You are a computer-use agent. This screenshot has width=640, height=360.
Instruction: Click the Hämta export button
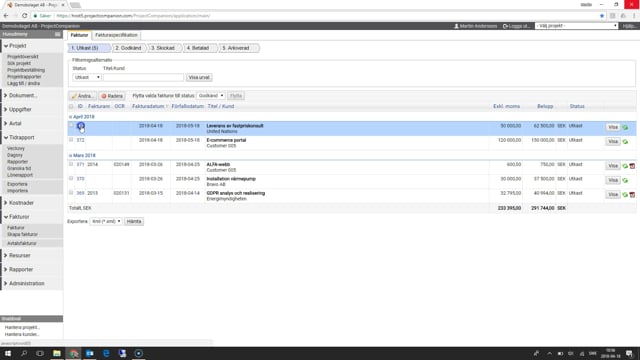point(134,221)
